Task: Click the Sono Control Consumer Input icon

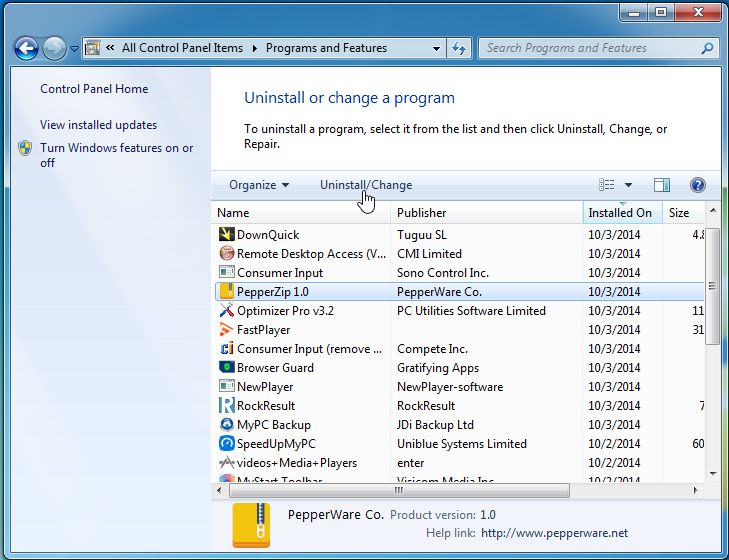Action: coord(226,272)
